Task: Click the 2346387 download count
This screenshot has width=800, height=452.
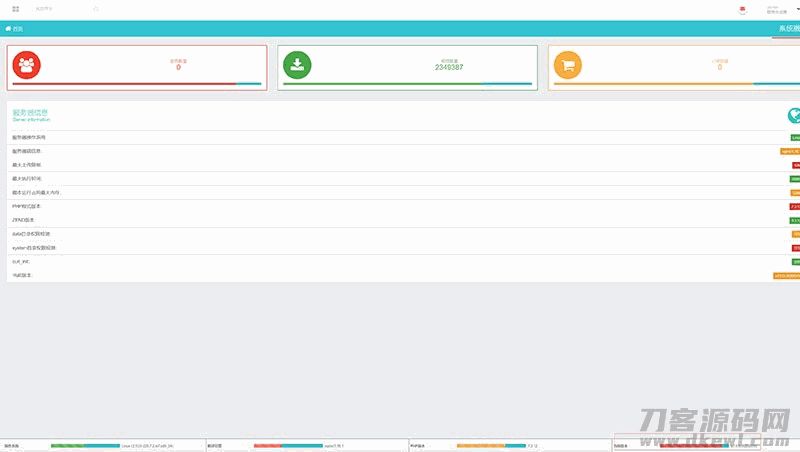Action: 449,68
